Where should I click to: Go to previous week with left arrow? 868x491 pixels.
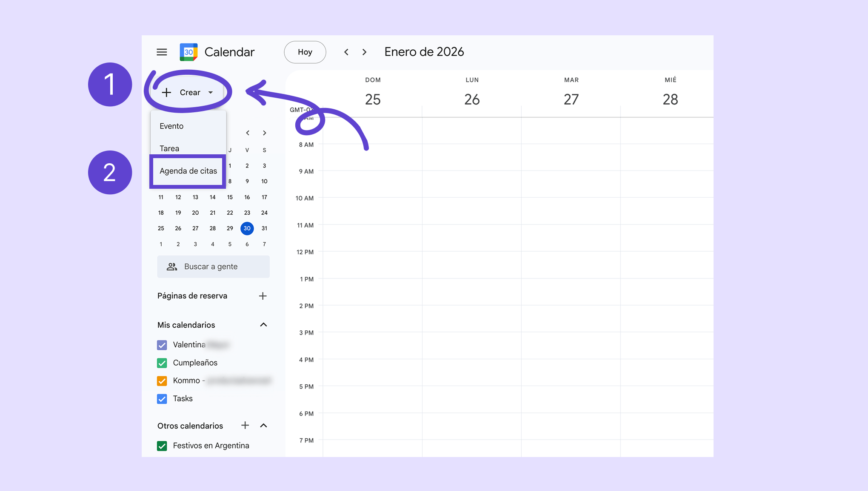(x=346, y=52)
